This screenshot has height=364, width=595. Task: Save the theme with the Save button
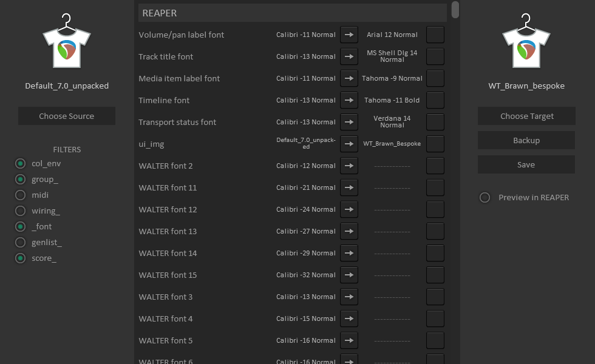526,164
